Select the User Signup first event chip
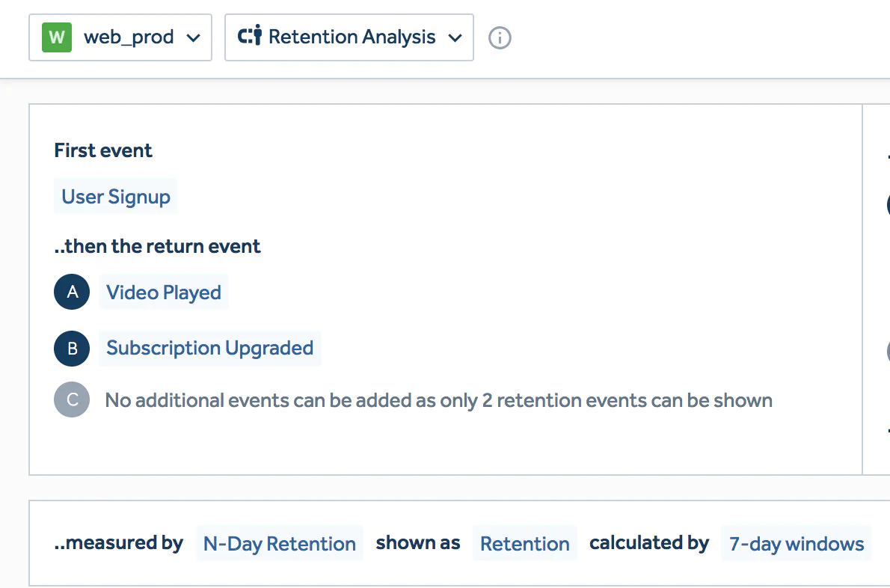 point(115,196)
